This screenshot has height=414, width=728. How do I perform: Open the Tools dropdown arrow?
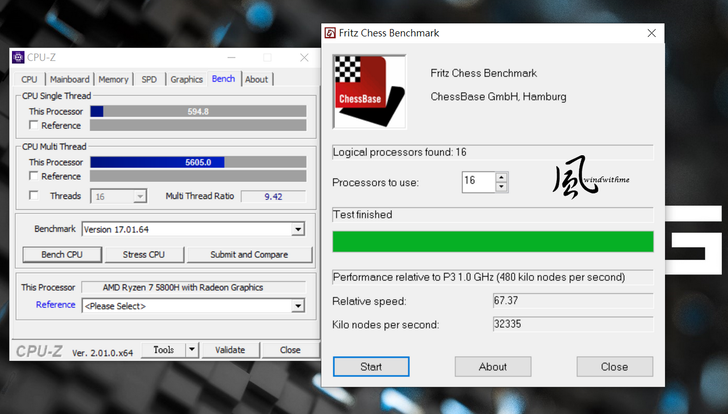pyautogui.click(x=192, y=349)
